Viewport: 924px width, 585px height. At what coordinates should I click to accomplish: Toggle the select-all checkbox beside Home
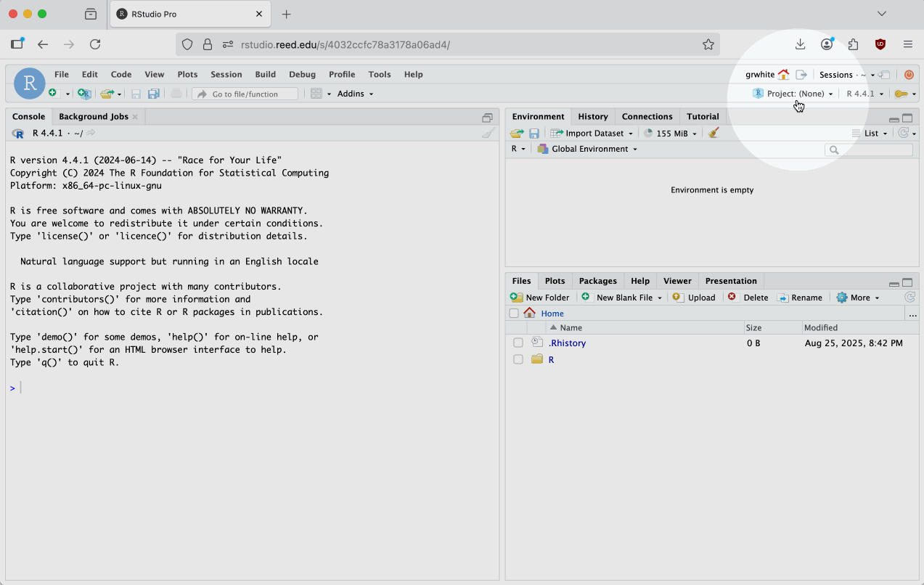tap(514, 314)
